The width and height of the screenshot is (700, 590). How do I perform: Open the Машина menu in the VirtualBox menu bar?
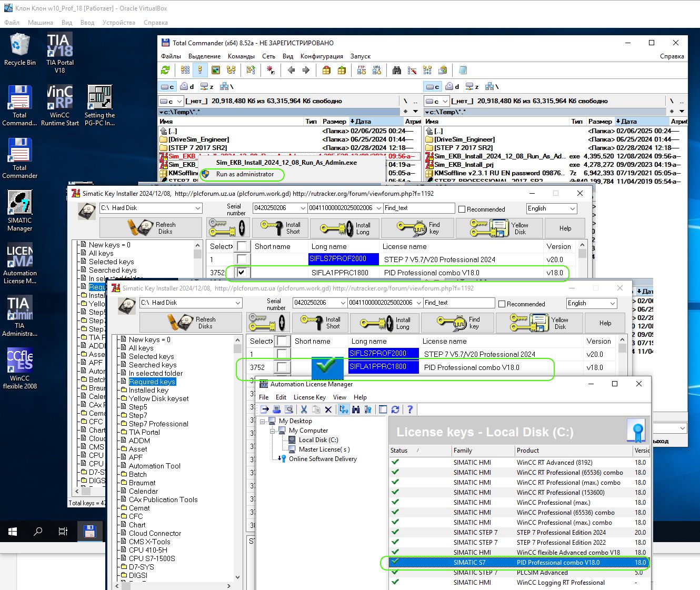pyautogui.click(x=41, y=23)
